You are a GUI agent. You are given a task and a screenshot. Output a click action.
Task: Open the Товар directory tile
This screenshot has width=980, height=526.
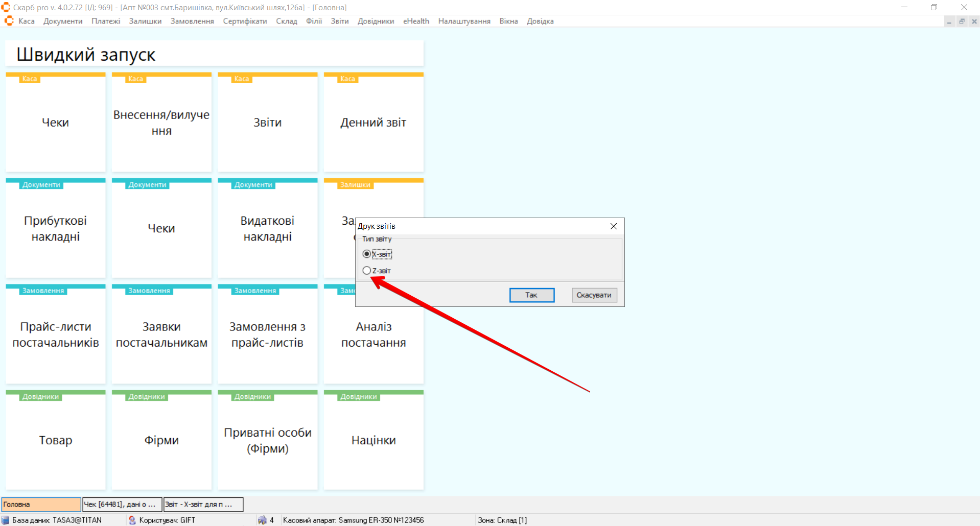tap(56, 440)
